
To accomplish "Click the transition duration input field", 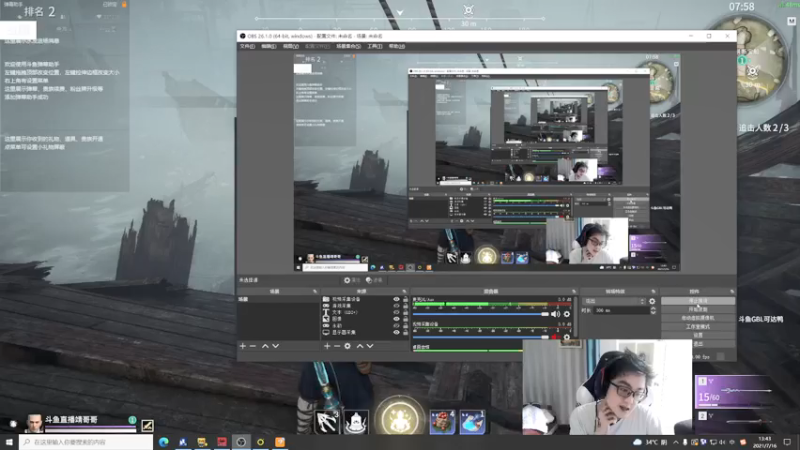I will click(x=620, y=310).
